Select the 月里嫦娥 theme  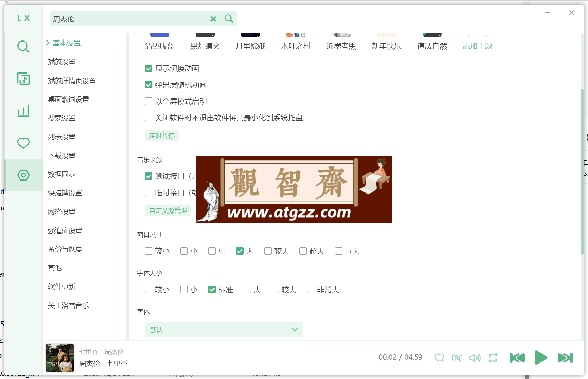(x=251, y=42)
